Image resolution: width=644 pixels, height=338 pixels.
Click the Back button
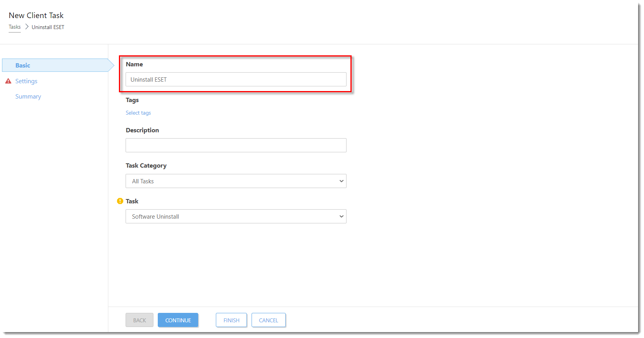pyautogui.click(x=139, y=320)
